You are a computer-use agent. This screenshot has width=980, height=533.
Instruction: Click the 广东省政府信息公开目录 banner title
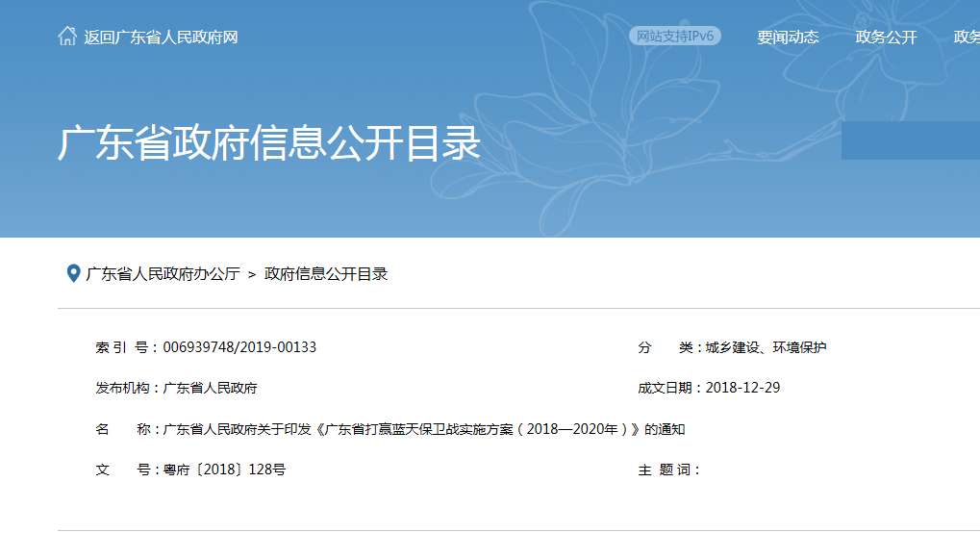point(269,144)
